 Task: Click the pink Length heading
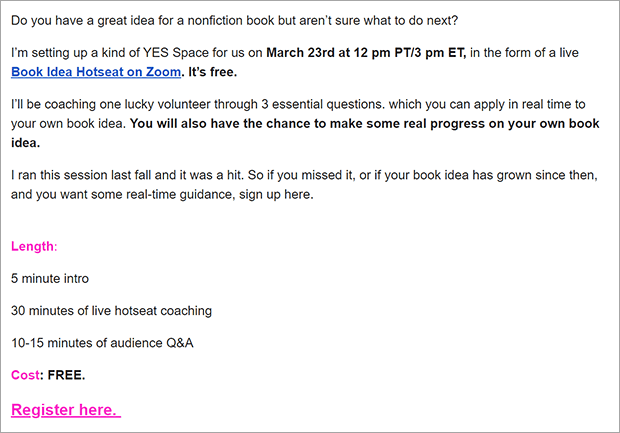[x=34, y=246]
